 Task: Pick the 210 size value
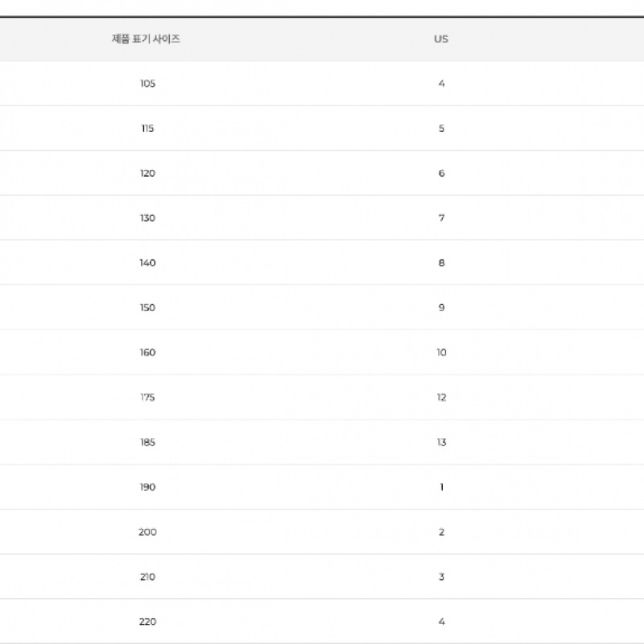(147, 576)
